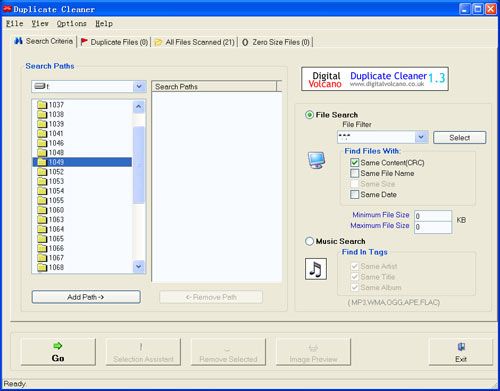
Task: Enable the Same Date checkbox
Action: coord(354,194)
